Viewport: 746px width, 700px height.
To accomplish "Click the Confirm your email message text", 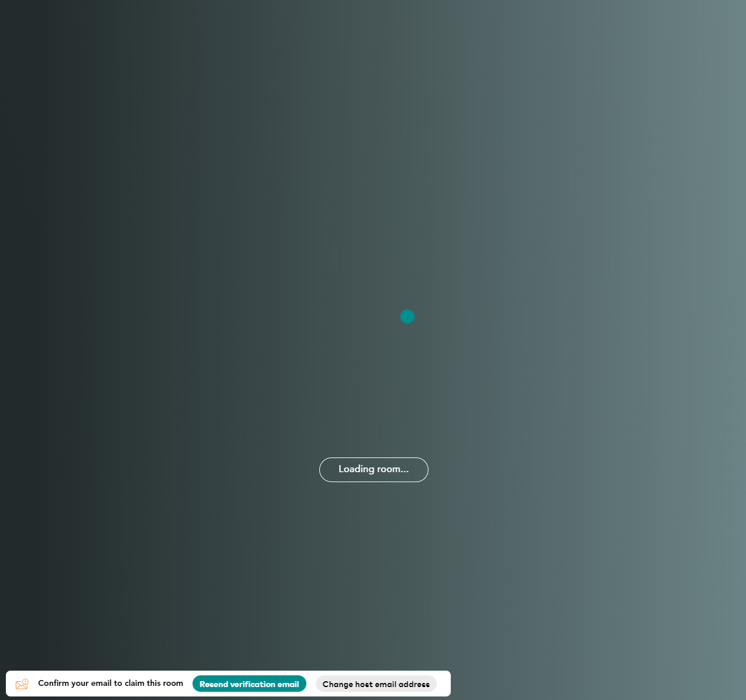I will click(110, 683).
